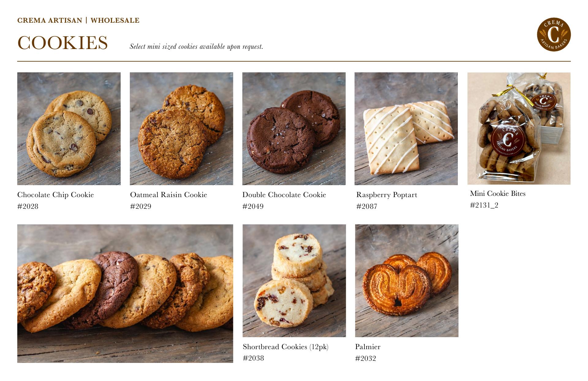
Task: Open the Chocolate Chip Cookie photo
Action: (x=69, y=129)
